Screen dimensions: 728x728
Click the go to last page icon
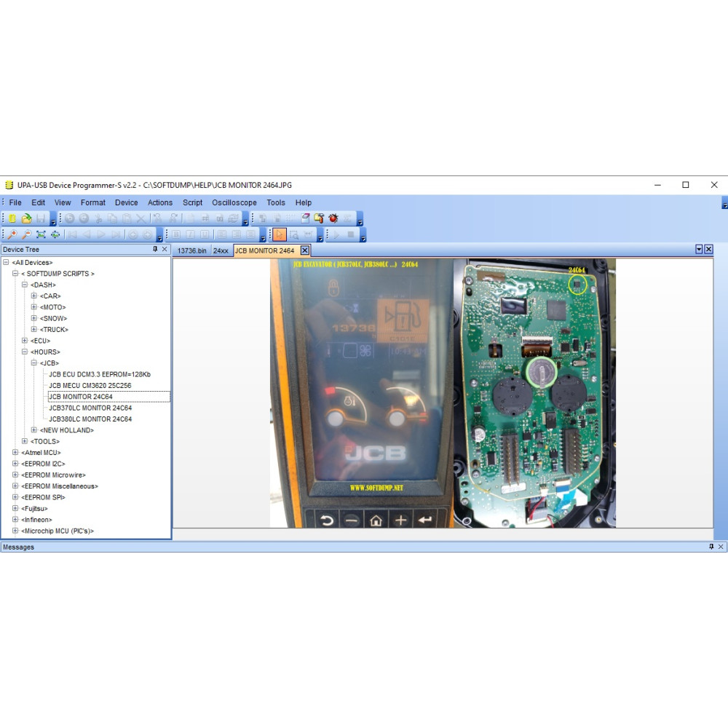pos(116,234)
